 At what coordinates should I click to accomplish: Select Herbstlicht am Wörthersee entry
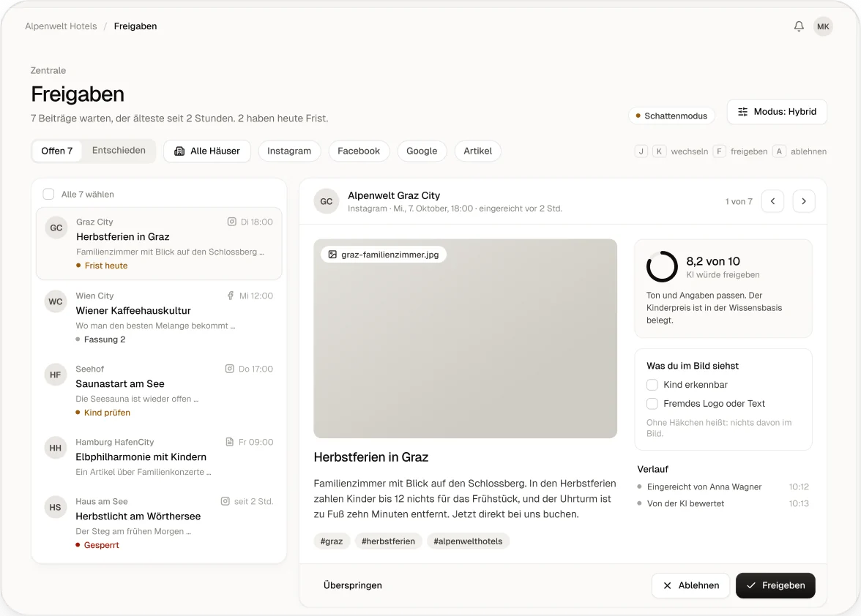point(159,523)
